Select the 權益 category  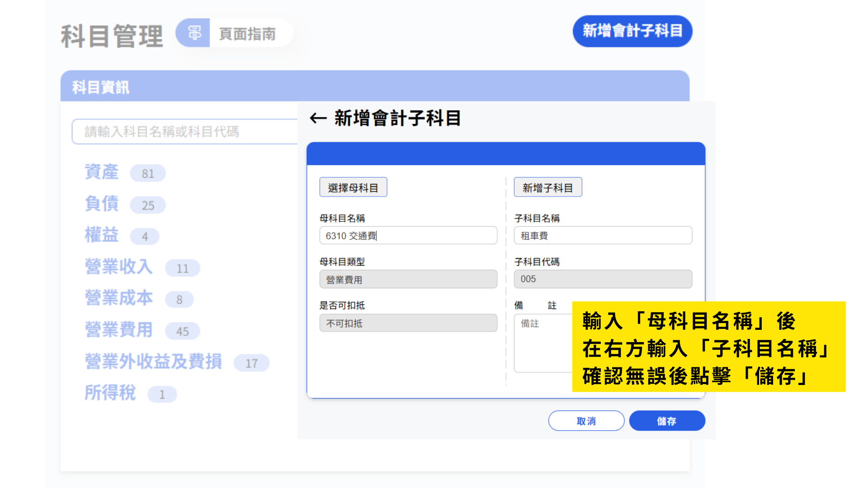point(102,235)
